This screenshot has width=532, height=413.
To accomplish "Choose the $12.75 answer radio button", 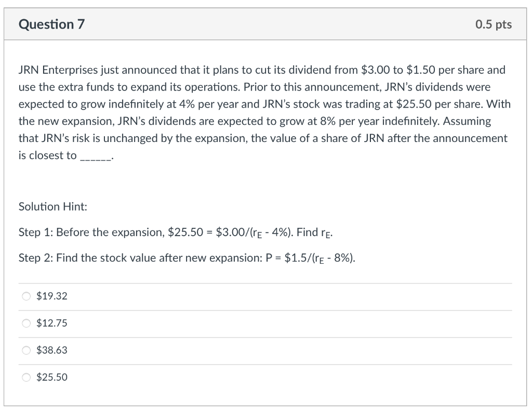I will [x=26, y=324].
